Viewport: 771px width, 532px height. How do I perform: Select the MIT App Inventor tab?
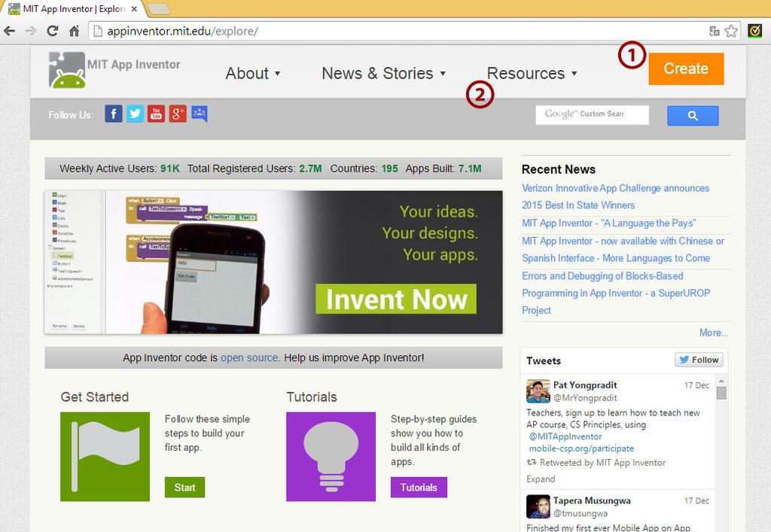click(74, 9)
